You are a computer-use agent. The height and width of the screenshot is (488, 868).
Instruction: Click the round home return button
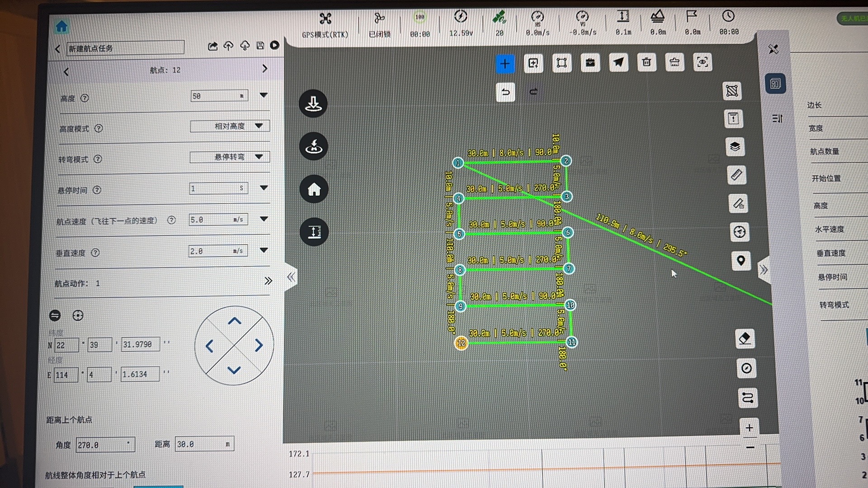[314, 189]
